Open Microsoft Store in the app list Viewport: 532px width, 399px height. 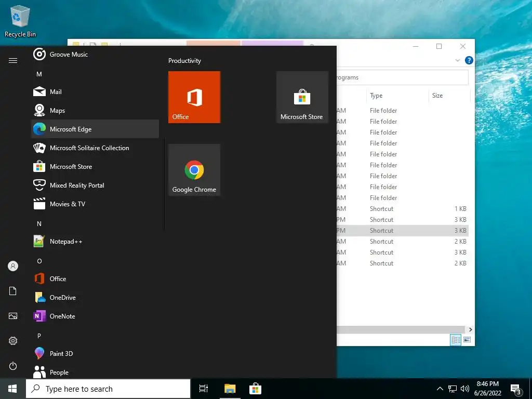click(95, 166)
